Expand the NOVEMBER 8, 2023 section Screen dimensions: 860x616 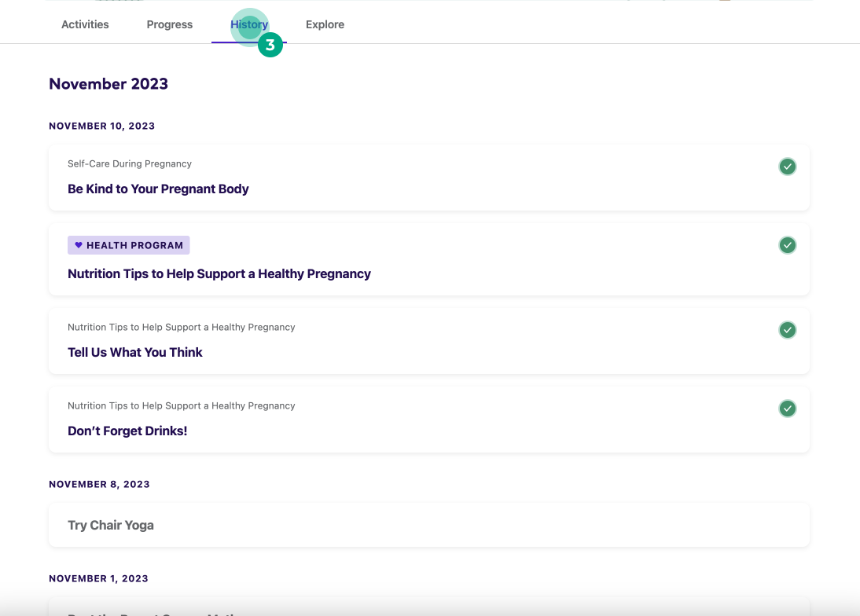99,484
